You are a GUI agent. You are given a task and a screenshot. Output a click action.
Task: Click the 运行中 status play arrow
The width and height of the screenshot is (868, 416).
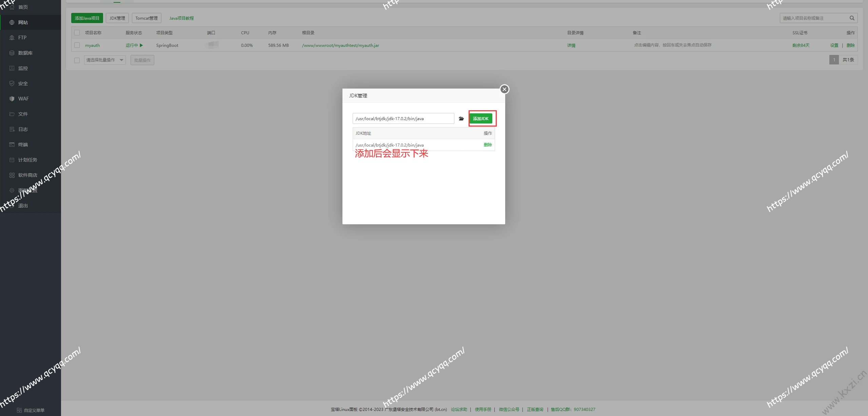click(x=141, y=45)
